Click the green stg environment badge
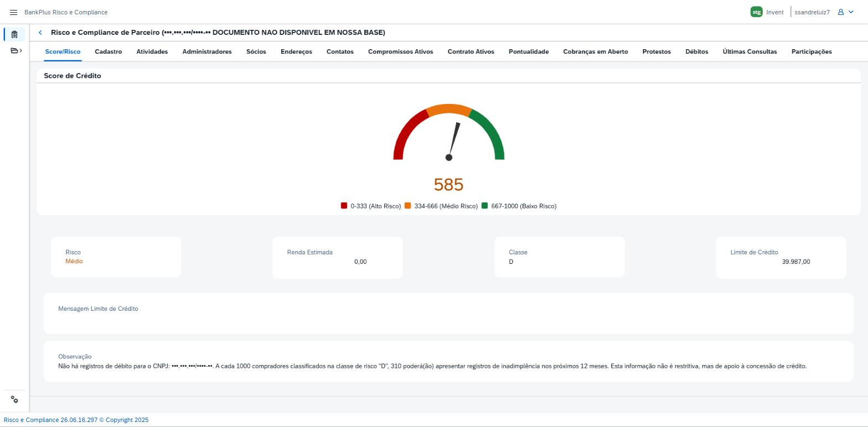Viewport: 868px width, 427px height. click(756, 12)
